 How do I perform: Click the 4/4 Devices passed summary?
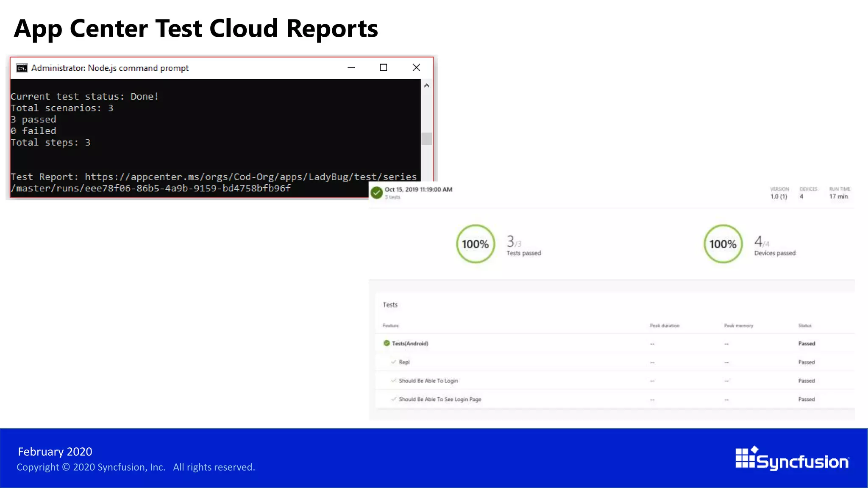coord(775,246)
